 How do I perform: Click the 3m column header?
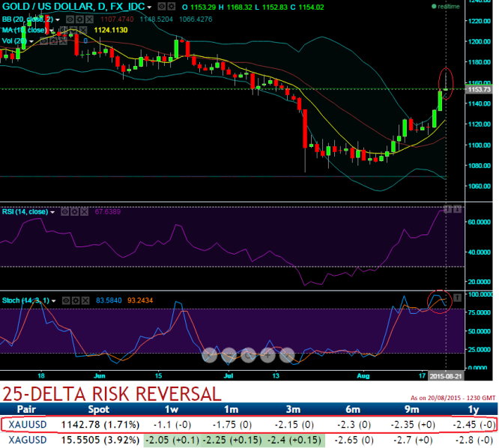tap(293, 409)
